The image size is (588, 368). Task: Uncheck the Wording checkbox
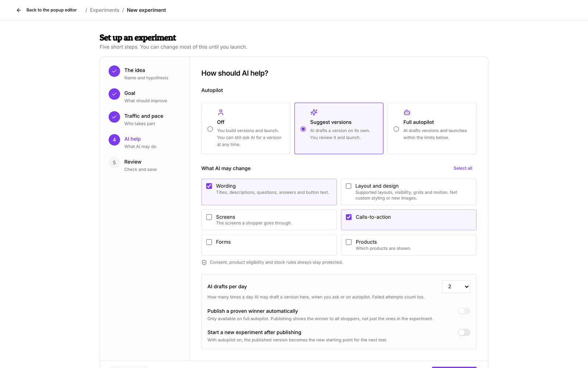(209, 186)
